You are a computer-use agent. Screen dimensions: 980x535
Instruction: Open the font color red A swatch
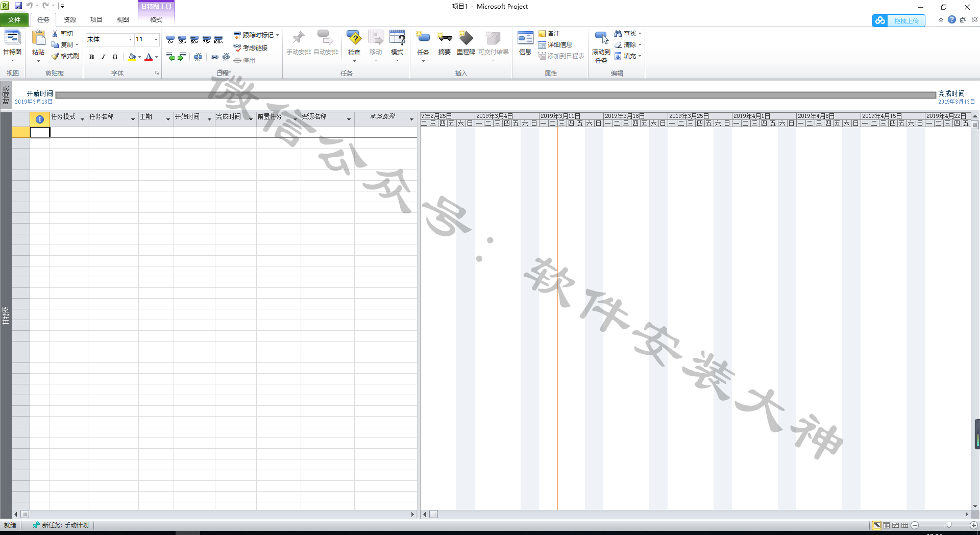149,57
